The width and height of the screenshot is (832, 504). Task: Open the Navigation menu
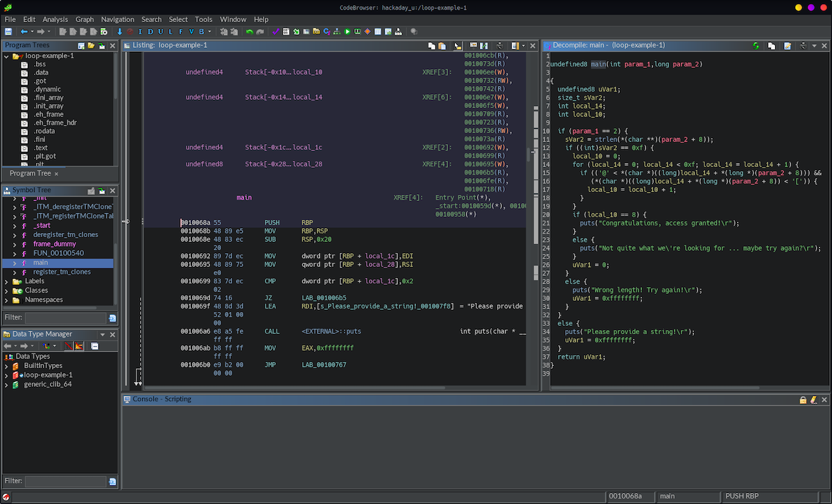(118, 19)
